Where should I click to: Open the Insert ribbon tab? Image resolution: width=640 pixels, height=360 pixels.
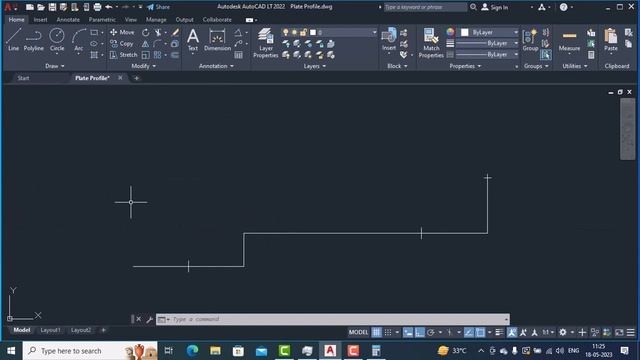click(40, 20)
